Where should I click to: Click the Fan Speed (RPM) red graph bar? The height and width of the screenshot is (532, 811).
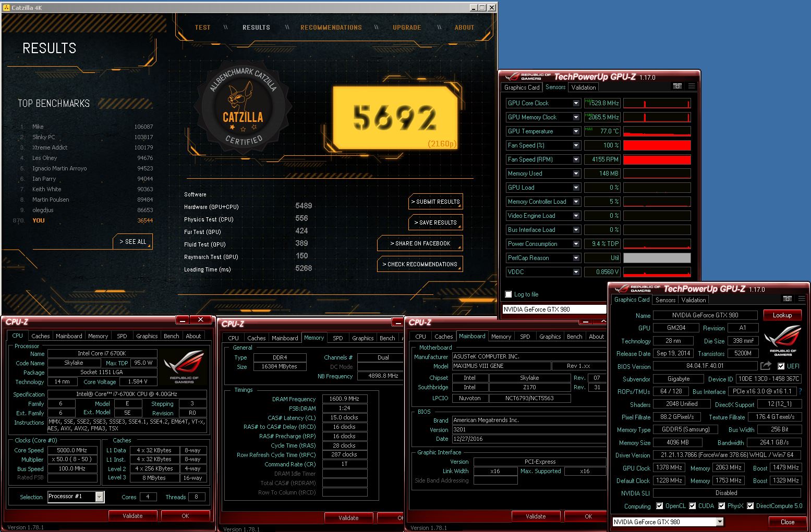tap(657, 159)
